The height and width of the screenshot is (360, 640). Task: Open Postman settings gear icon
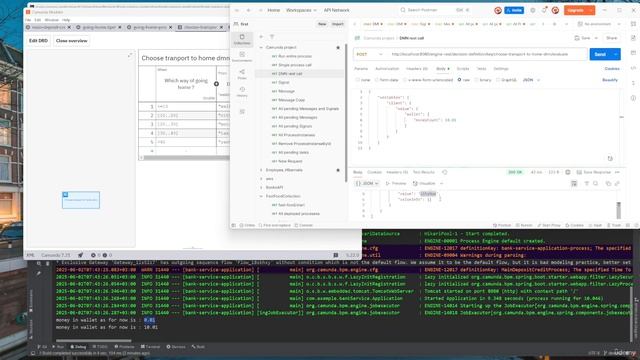(x=533, y=10)
